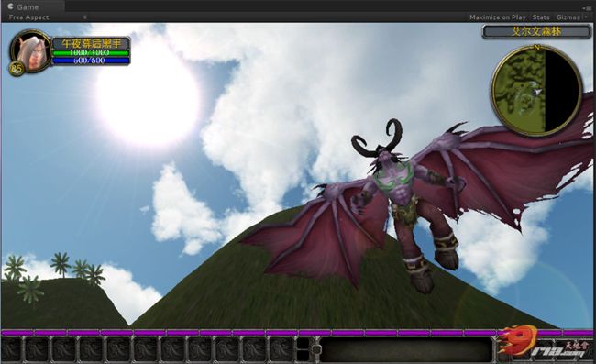The width and height of the screenshot is (596, 364).
Task: Click the circular minimap
Action: point(536,91)
